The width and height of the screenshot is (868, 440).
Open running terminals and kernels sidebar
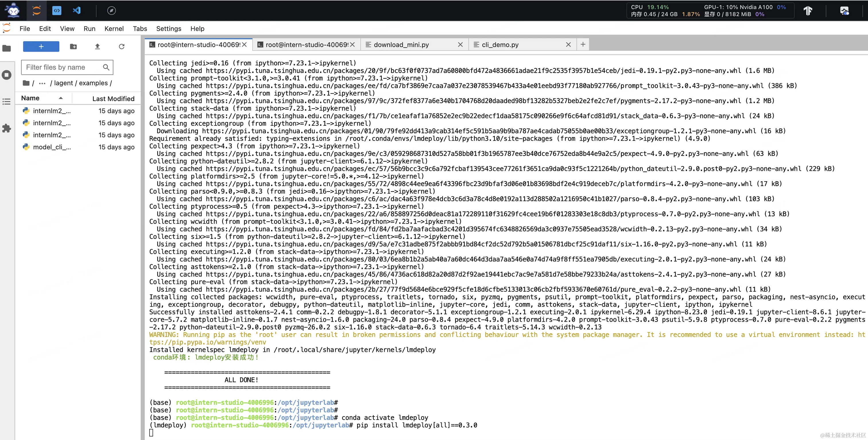(x=7, y=75)
